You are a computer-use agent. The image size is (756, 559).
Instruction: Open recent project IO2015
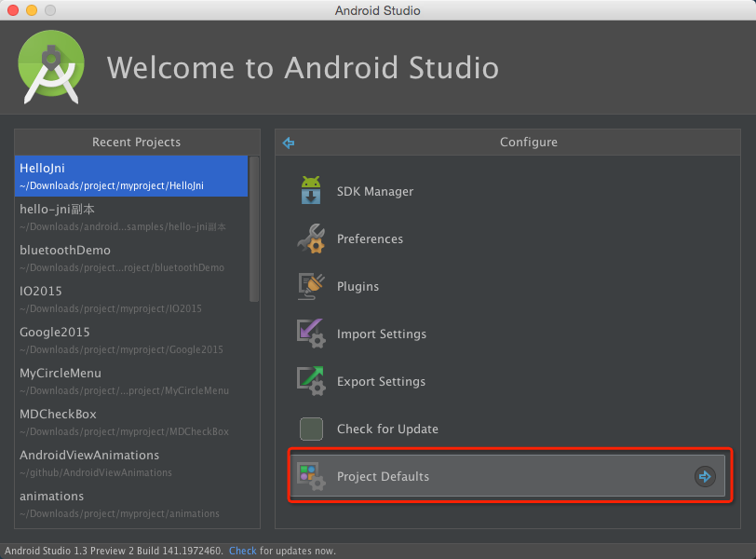click(131, 299)
